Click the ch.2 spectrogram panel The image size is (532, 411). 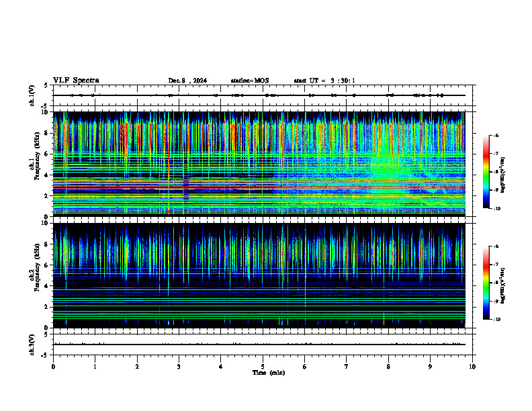point(259,275)
